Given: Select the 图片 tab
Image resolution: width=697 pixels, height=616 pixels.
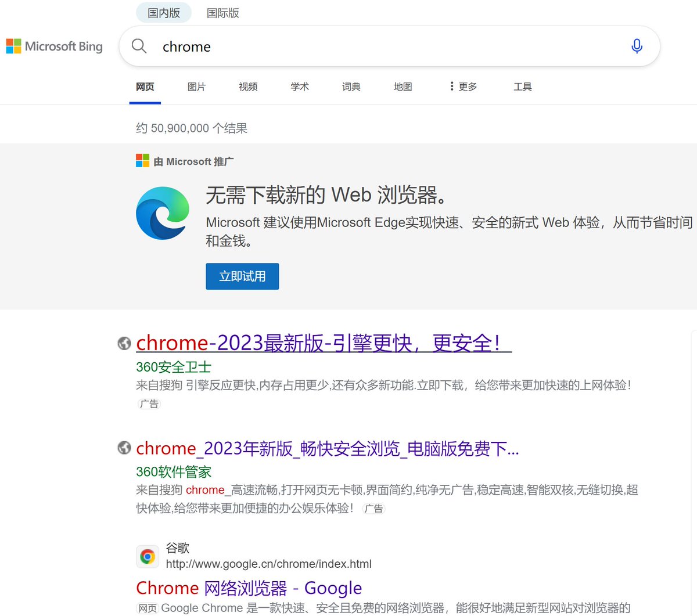Looking at the screenshot, I should [x=196, y=87].
